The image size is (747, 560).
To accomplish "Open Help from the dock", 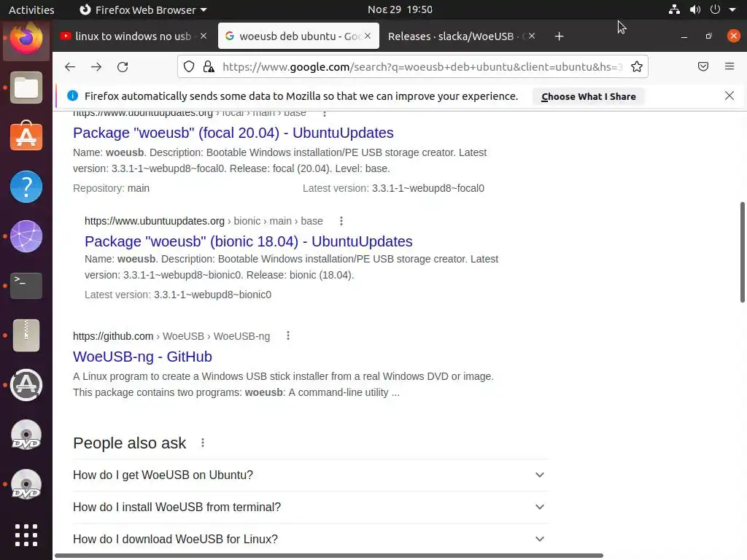I will tap(26, 187).
